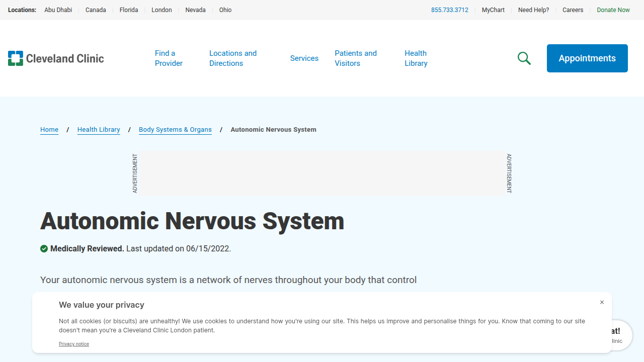
Task: Open Patients and Visitors menu
Action: coord(356,58)
